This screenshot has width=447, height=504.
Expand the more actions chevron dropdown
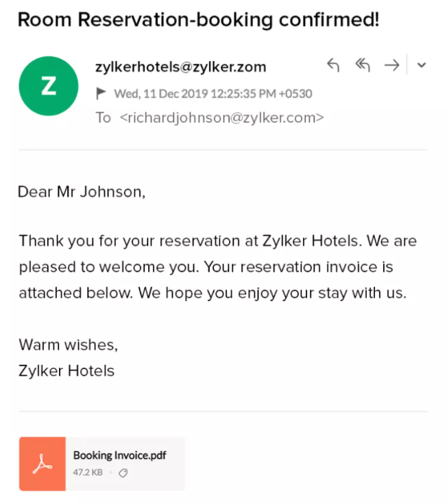pos(422,65)
